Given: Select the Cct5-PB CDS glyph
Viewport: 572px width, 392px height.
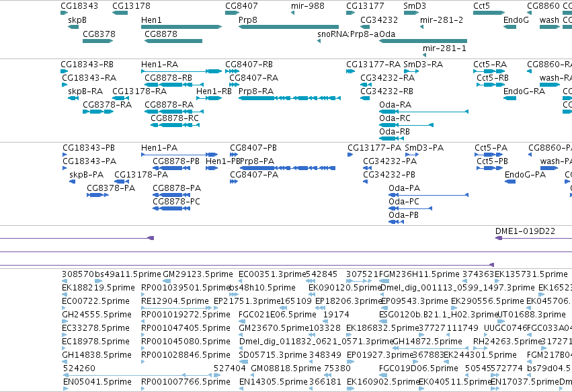Looking at the screenshot, I should pos(489,168).
